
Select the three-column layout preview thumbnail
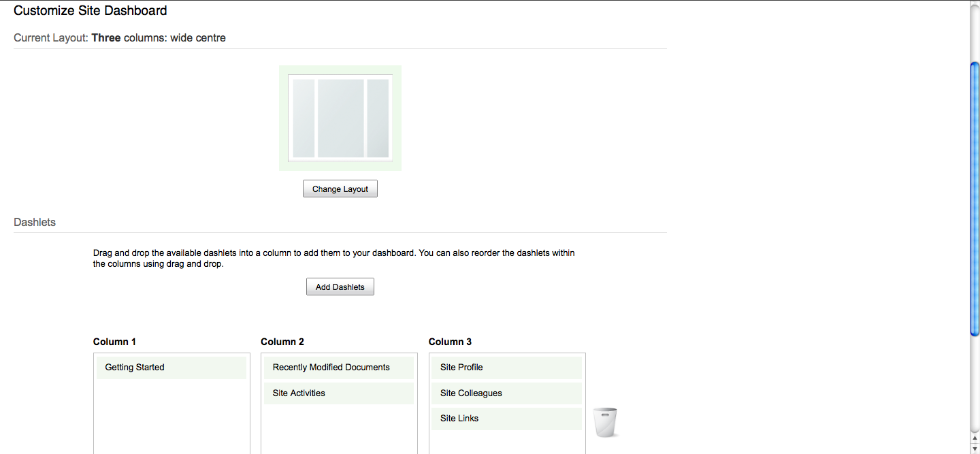pyautogui.click(x=340, y=118)
